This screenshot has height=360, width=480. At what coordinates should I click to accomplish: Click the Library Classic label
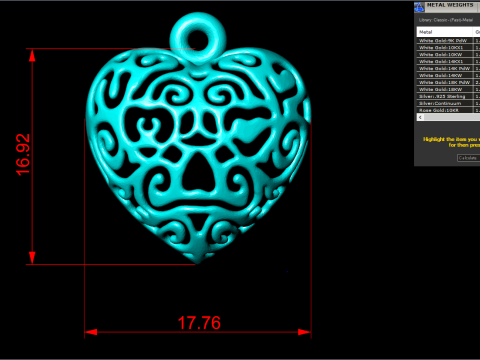coord(446,20)
